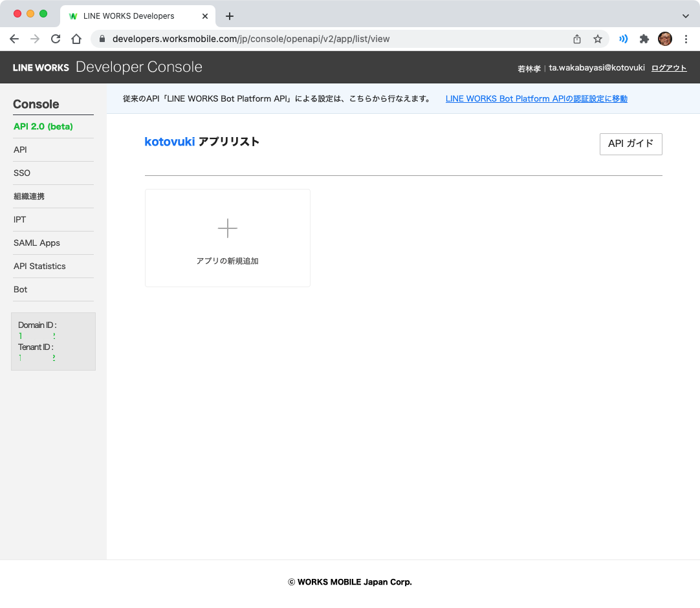Screen dimensions: 700x608
Task: Click the lock icon in the address bar
Action: click(102, 39)
